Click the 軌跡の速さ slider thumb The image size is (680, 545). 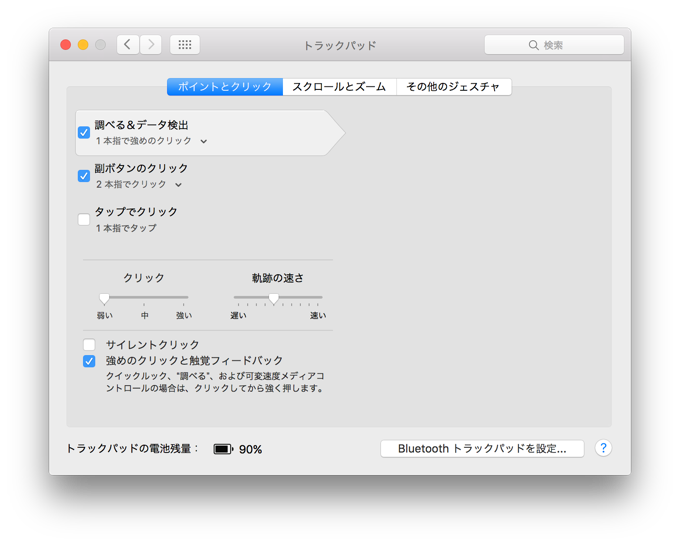pyautogui.click(x=273, y=298)
